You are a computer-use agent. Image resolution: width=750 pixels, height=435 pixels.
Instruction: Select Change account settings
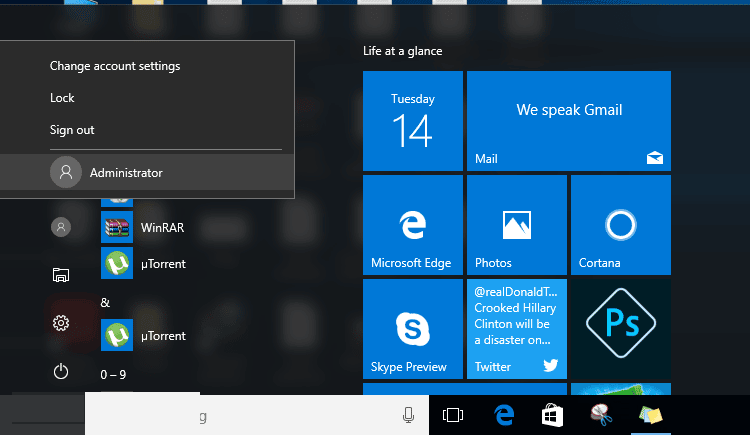[115, 66]
